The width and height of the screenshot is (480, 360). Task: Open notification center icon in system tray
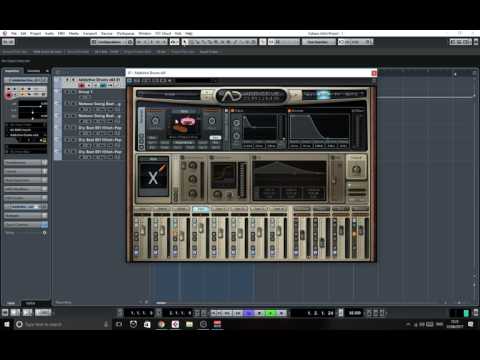pyautogui.click(x=471, y=324)
